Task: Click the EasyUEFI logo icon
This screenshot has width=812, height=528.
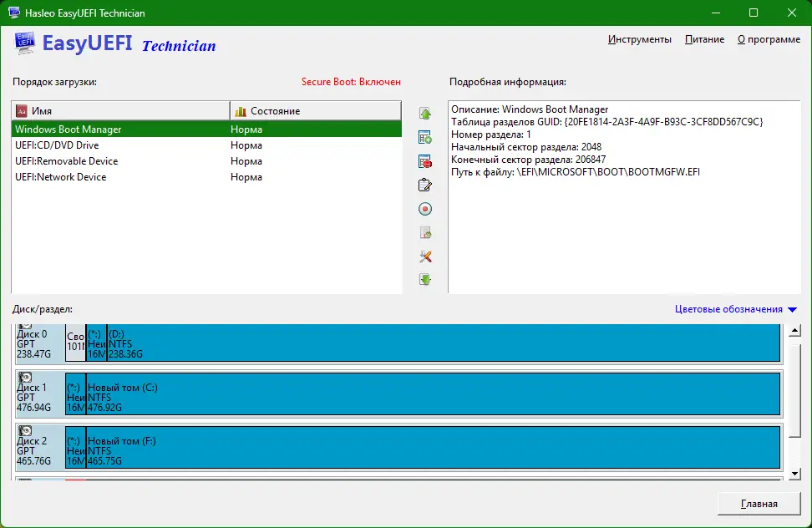Action: [x=24, y=43]
